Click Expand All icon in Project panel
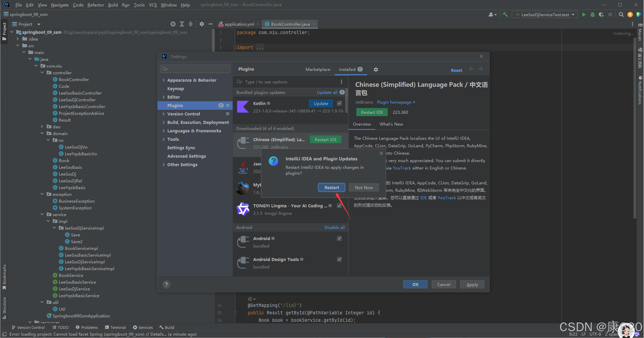This screenshot has width=644, height=338. click(x=182, y=24)
